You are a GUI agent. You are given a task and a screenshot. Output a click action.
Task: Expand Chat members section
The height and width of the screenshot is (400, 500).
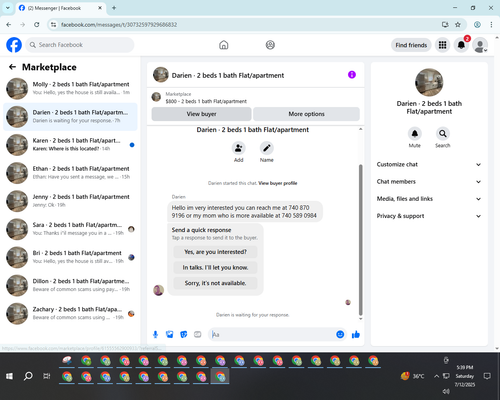pos(429,182)
